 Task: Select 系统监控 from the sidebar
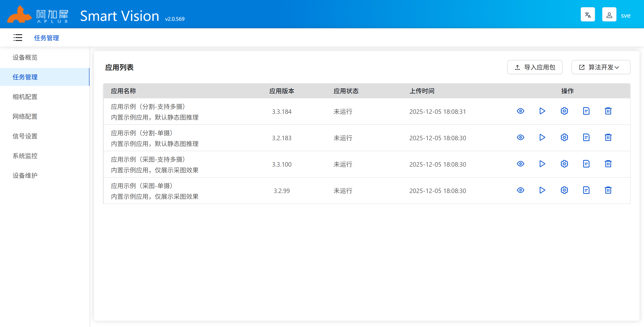point(25,156)
